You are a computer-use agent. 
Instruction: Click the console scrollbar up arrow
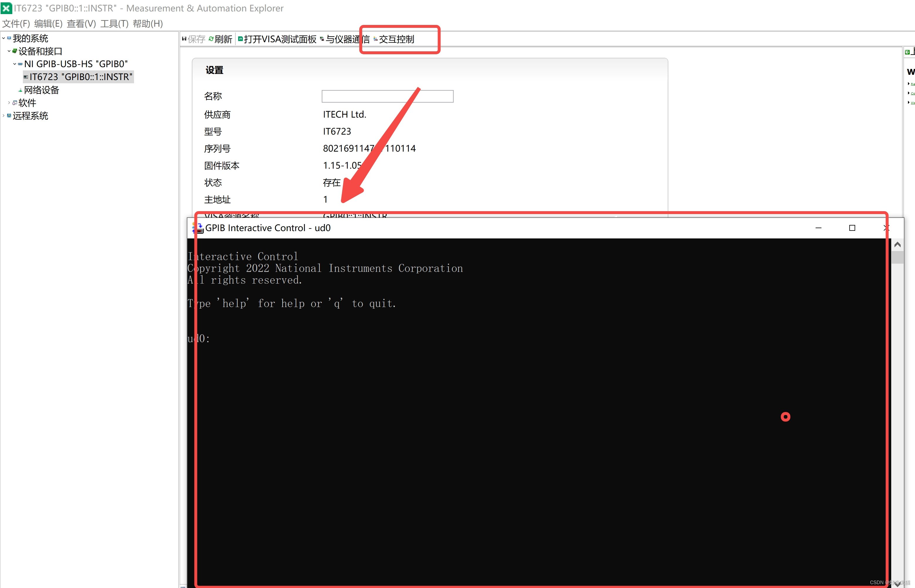897,244
